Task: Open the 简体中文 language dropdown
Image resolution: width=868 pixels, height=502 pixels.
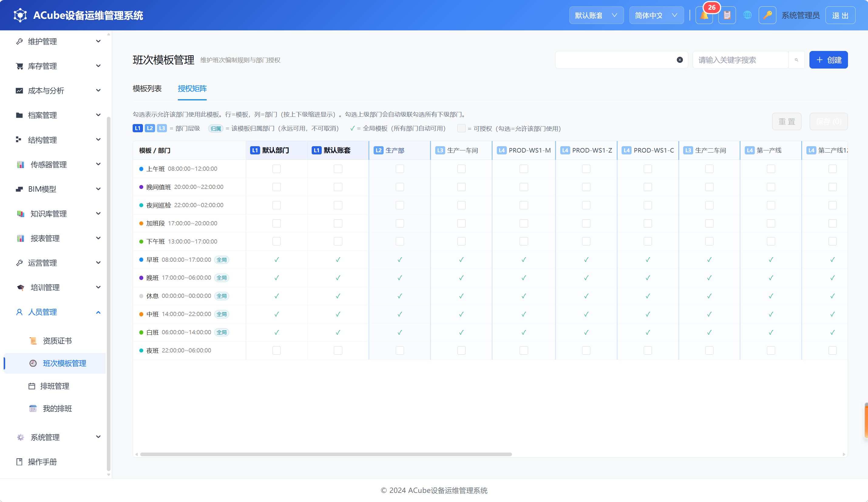Action: (656, 15)
